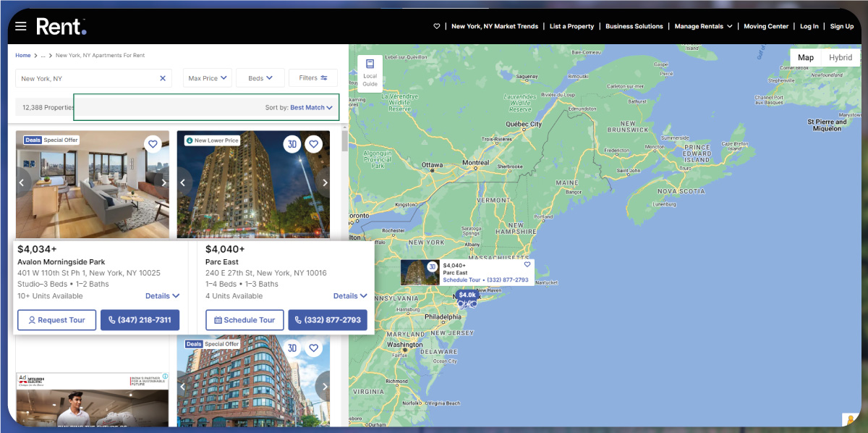Screen dimensions: 868x433
Task: Click the advertisement banner image
Action: (x=93, y=400)
